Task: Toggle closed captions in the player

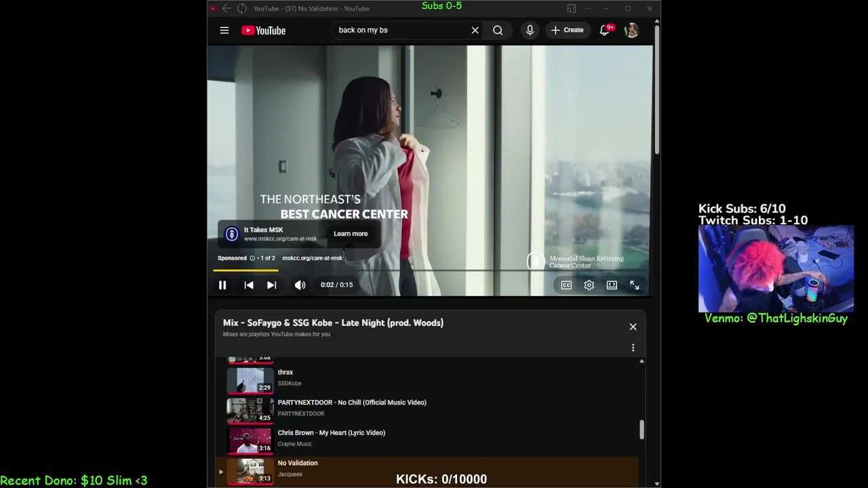Action: click(566, 285)
